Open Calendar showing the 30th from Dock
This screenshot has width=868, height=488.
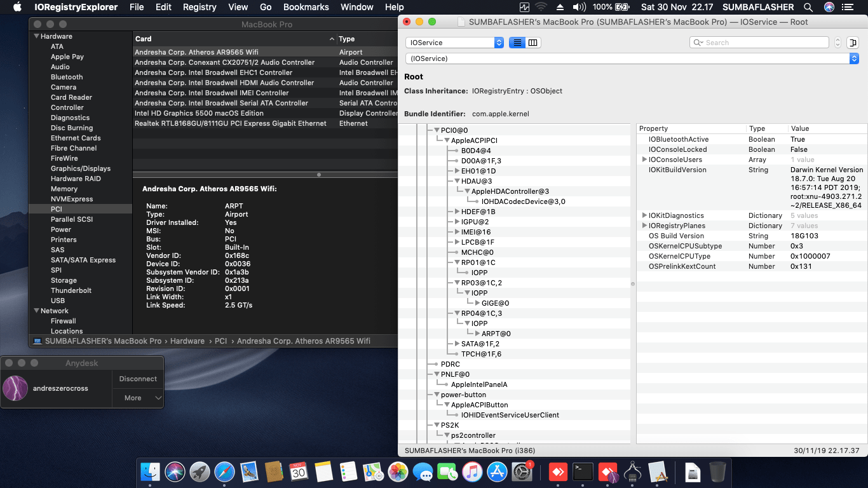(299, 472)
